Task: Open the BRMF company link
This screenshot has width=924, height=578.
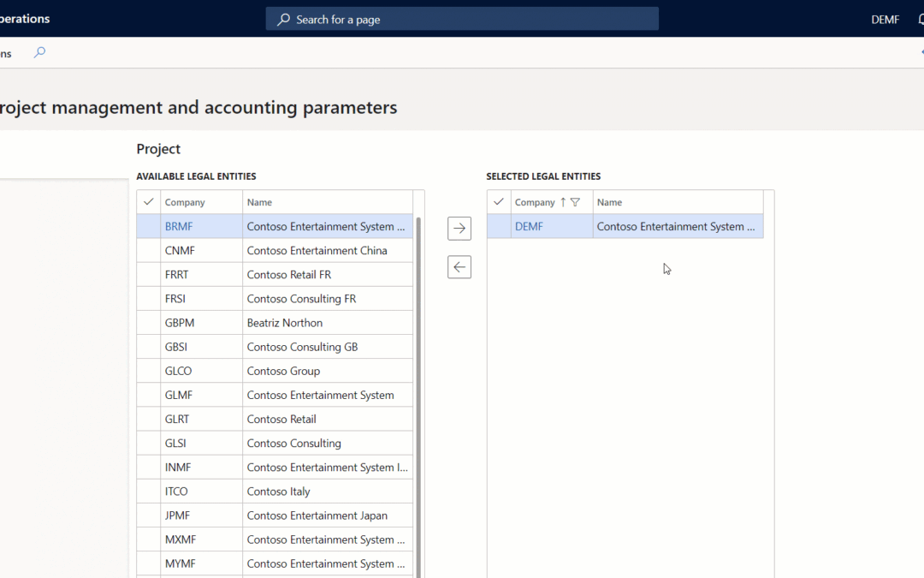Action: tap(179, 226)
